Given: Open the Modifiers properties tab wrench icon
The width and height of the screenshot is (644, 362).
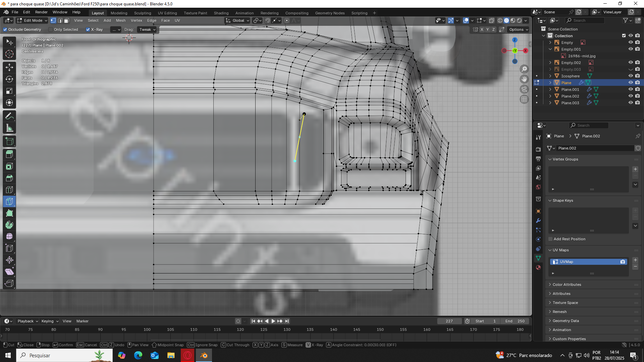Looking at the screenshot, I should (x=538, y=221).
